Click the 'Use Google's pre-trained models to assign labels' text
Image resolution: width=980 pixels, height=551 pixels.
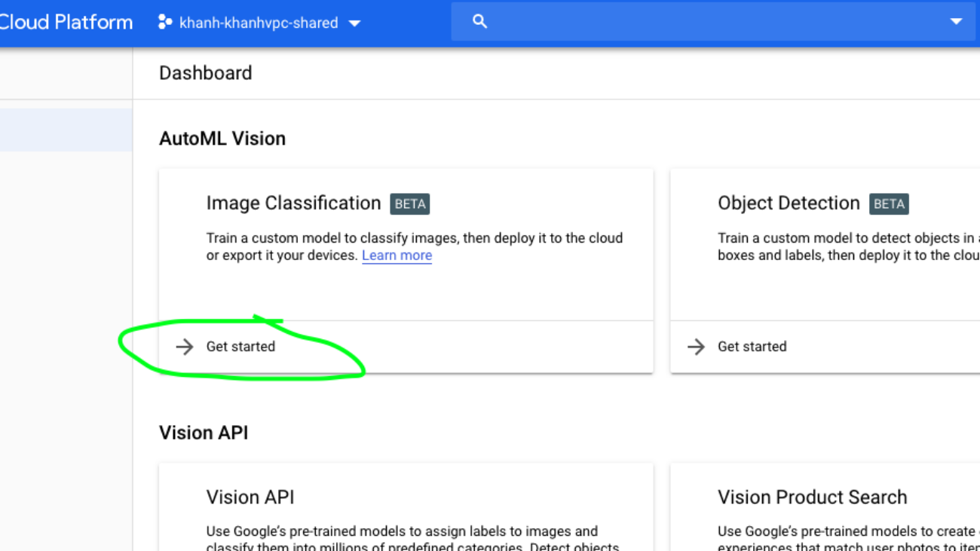(x=412, y=540)
